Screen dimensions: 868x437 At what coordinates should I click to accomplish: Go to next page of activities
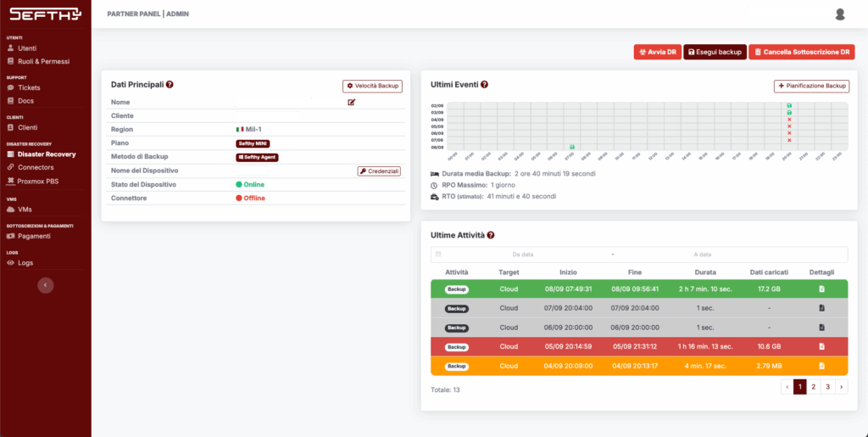click(x=841, y=386)
